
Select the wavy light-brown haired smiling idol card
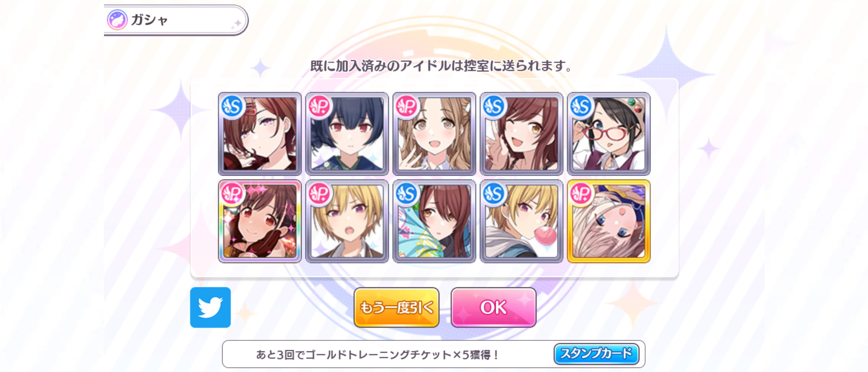click(434, 134)
